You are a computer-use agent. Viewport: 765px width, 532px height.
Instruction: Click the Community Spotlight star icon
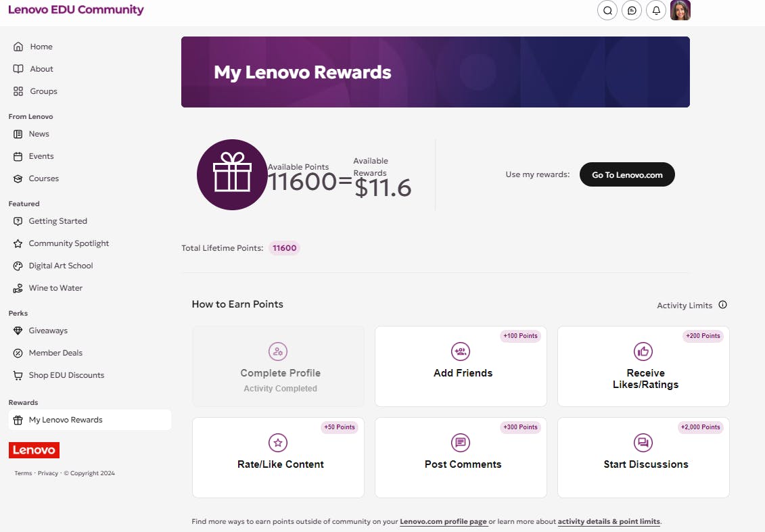[x=18, y=243]
